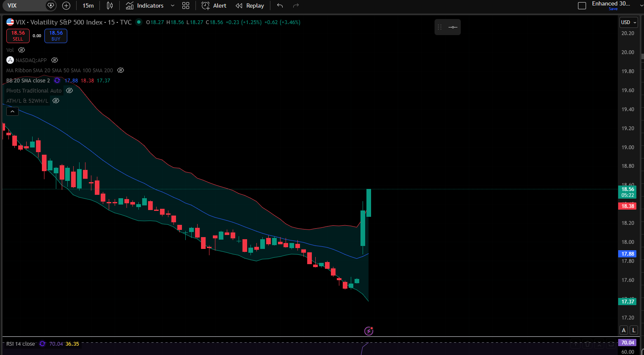Expand the layout name dropdown chevron
This screenshot has height=355, width=644.
click(x=641, y=5)
